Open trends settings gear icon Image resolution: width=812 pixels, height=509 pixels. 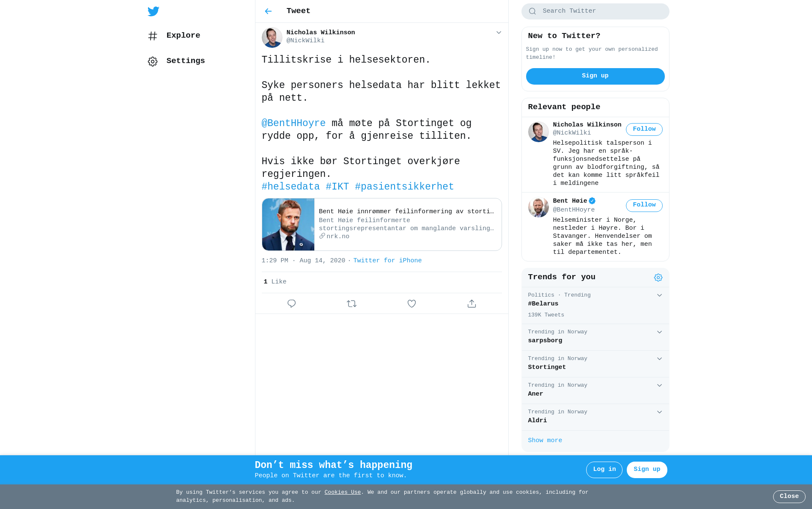coord(658,278)
